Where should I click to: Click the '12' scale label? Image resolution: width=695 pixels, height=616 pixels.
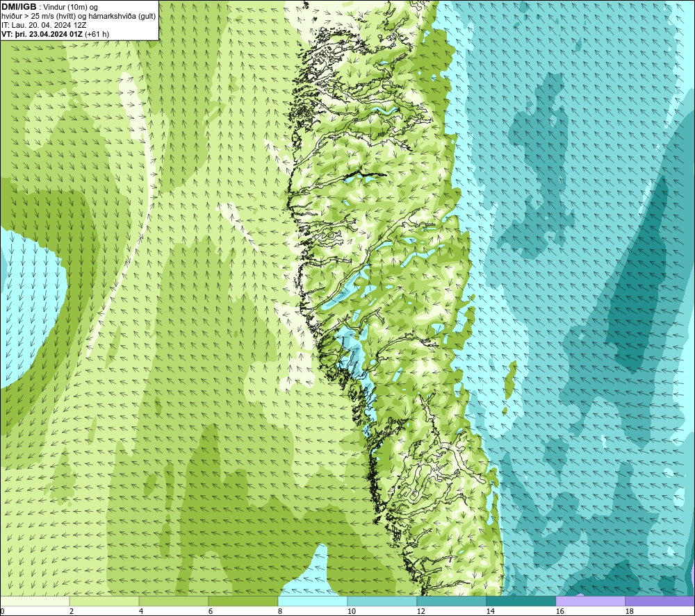420,612
